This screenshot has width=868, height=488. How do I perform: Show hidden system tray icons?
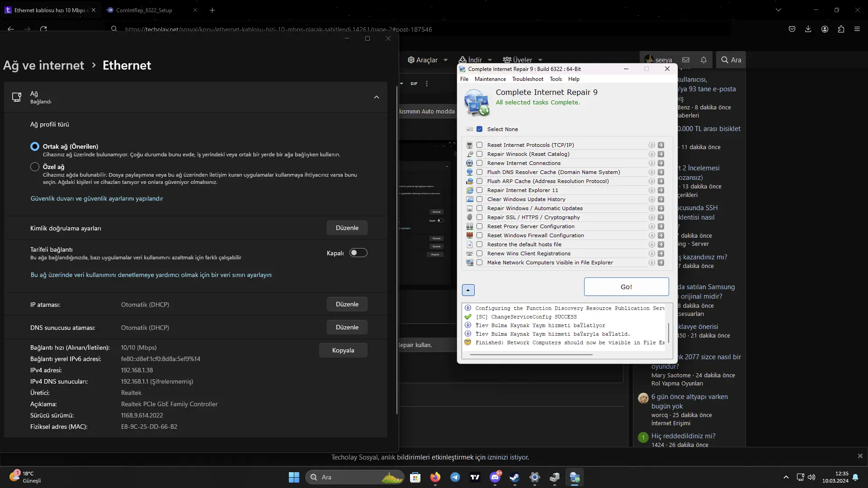(x=786, y=477)
